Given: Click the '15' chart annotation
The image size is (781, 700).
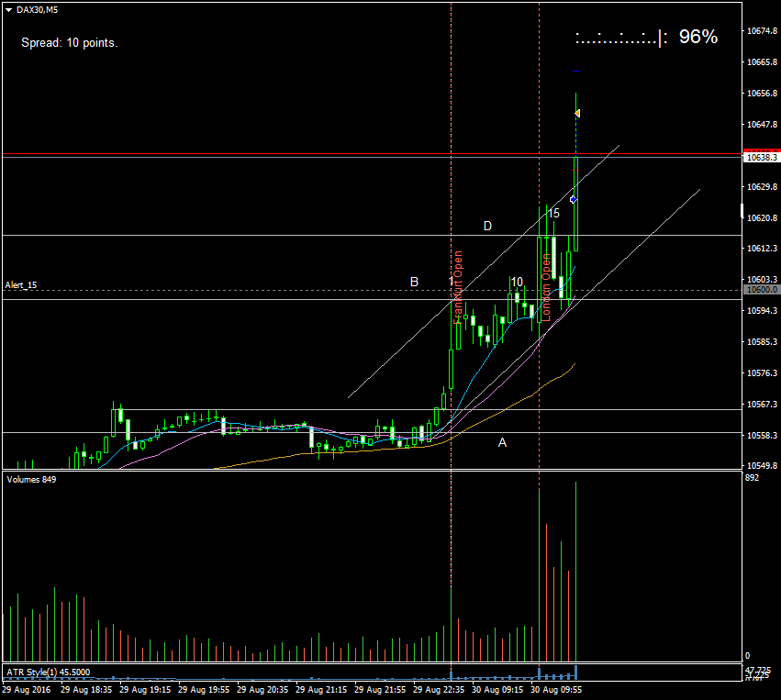Looking at the screenshot, I should 553,213.
